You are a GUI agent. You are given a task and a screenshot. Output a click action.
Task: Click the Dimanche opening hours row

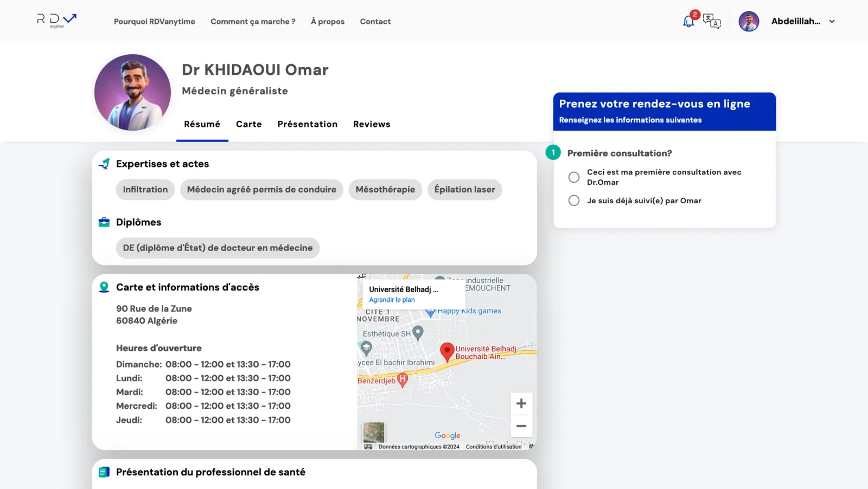[203, 364]
